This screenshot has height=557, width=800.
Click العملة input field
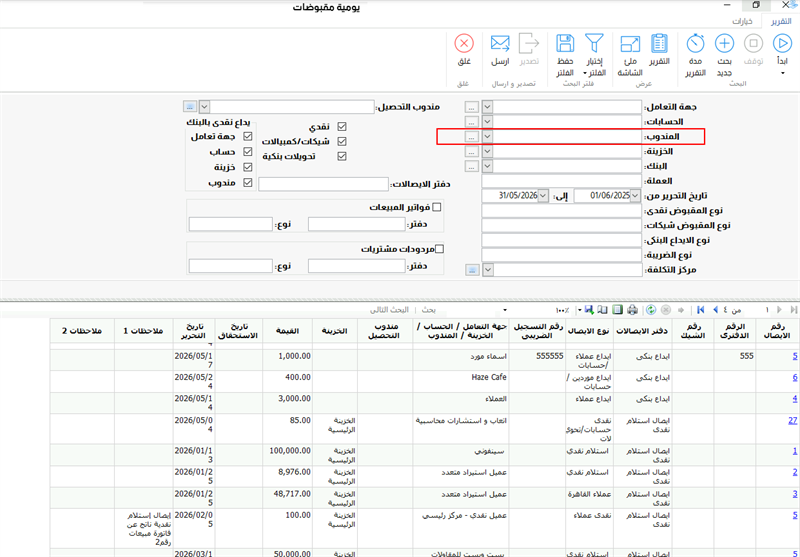(561, 181)
